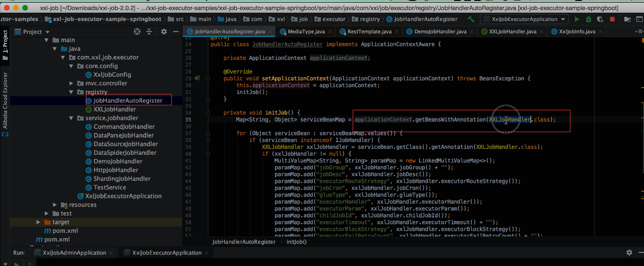Screen dimensions: 644x266
Task: Click the override gutter icon at line 29
Action: pos(197,79)
